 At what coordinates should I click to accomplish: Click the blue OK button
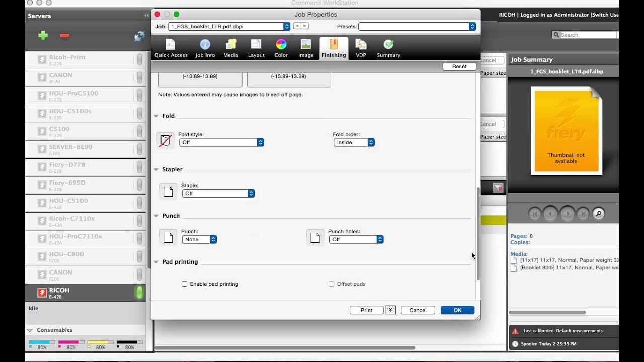pyautogui.click(x=457, y=310)
